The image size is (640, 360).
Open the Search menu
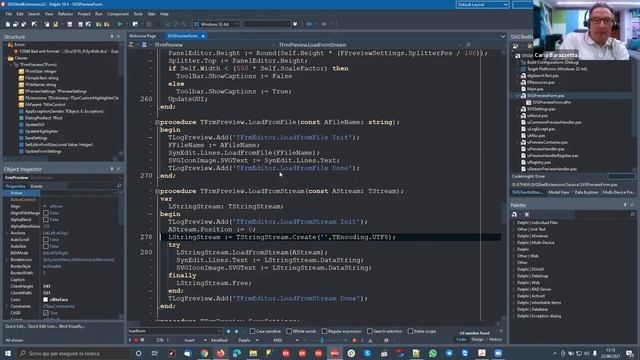(x=34, y=14)
